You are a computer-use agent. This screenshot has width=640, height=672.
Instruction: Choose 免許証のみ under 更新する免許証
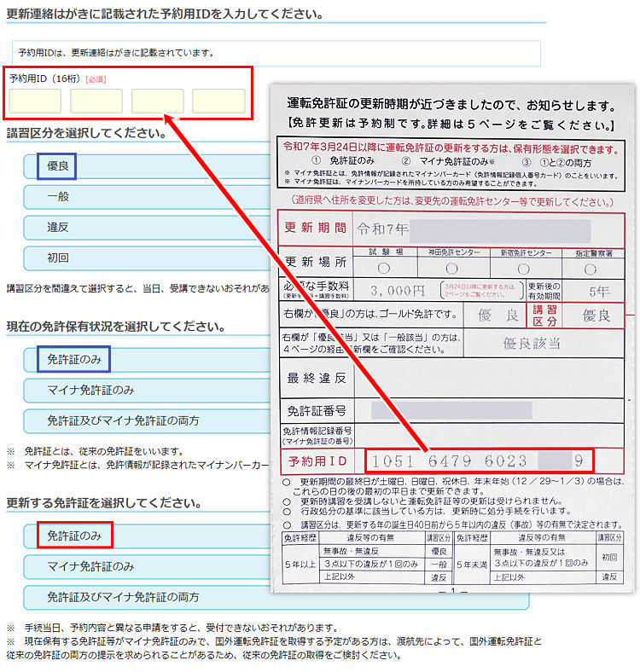pyautogui.click(x=74, y=536)
